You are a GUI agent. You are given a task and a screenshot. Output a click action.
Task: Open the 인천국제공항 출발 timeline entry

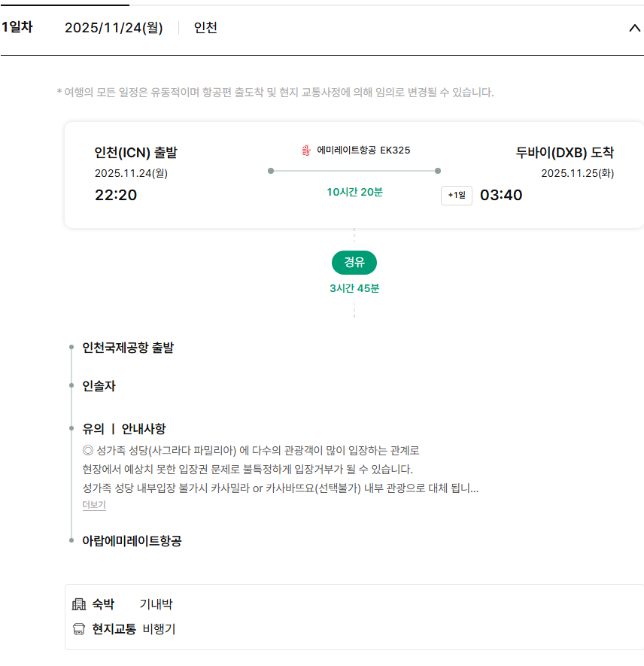point(128,348)
